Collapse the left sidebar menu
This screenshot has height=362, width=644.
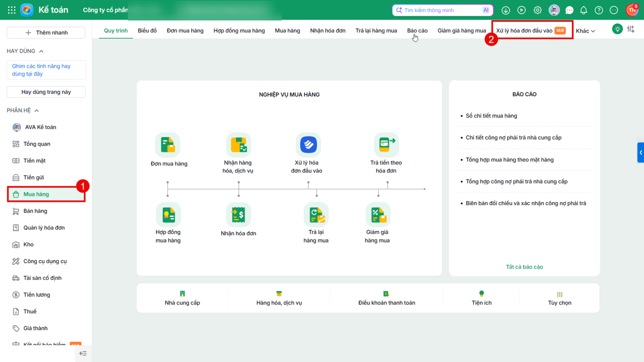tap(83, 354)
